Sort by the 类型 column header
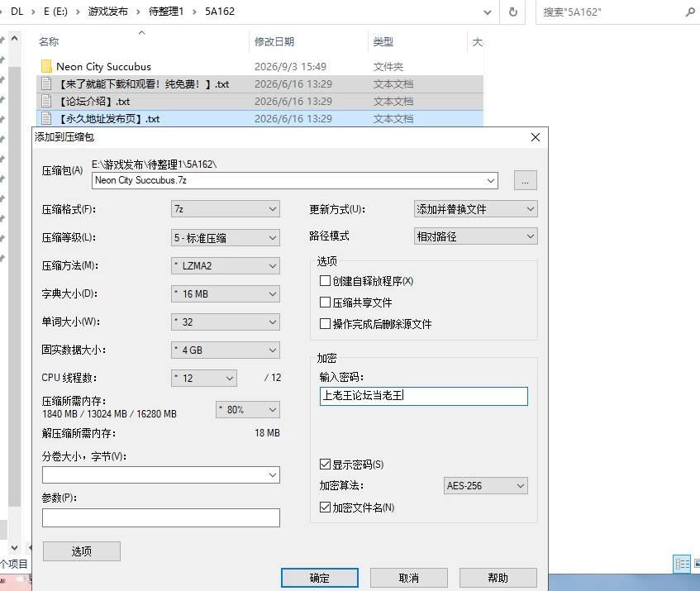700x591 pixels. click(x=383, y=42)
